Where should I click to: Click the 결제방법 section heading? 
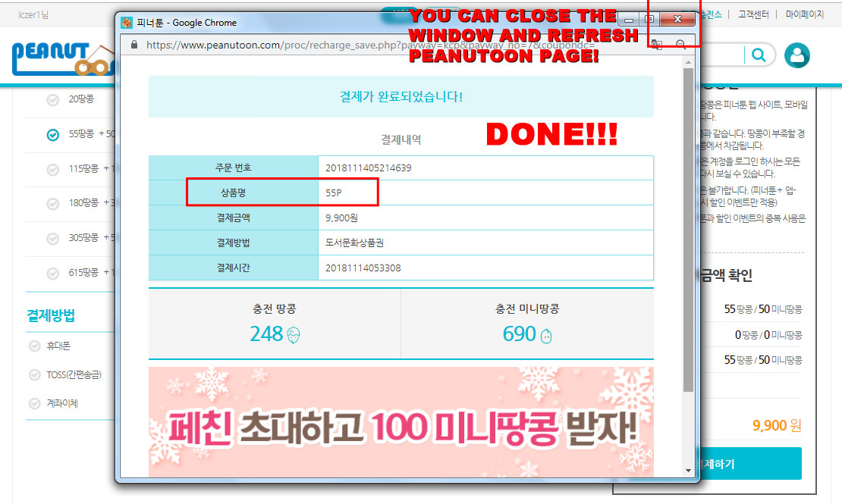[51, 315]
